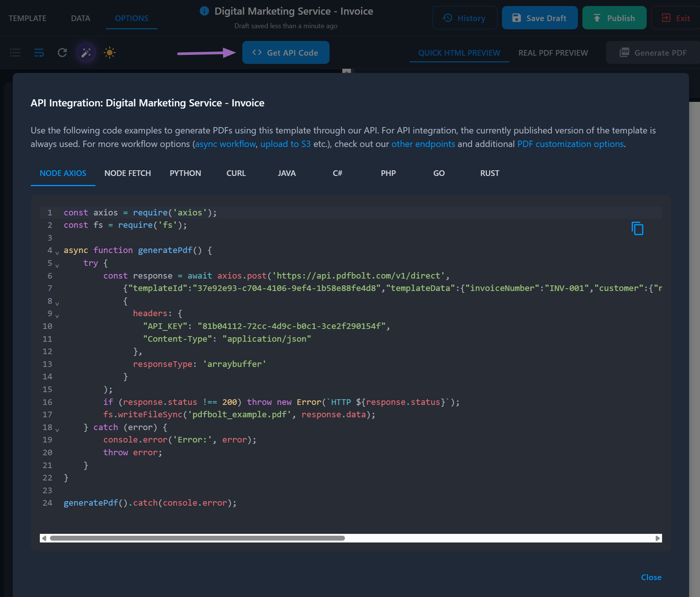This screenshot has width=700, height=597.
Task: Publish the template
Action: click(x=614, y=17)
